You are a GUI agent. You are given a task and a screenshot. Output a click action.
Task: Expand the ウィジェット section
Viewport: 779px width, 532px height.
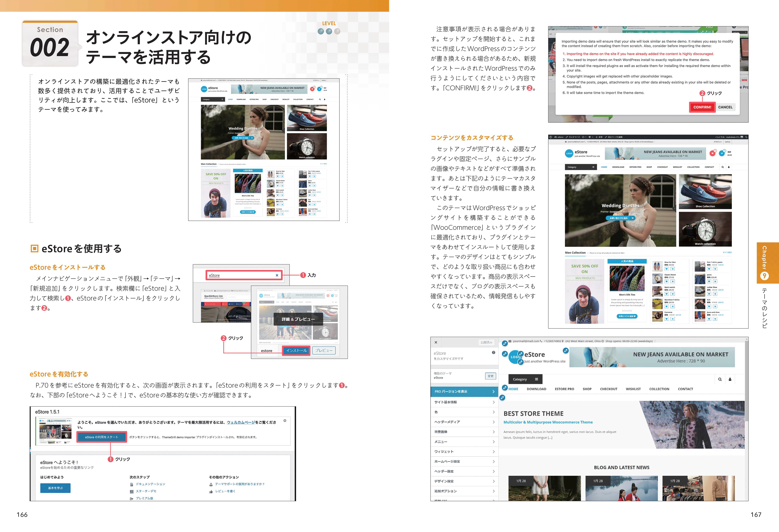[x=464, y=452]
